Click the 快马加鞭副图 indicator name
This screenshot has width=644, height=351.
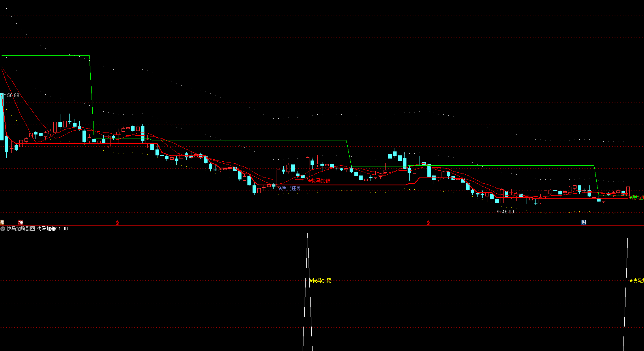coord(21,229)
